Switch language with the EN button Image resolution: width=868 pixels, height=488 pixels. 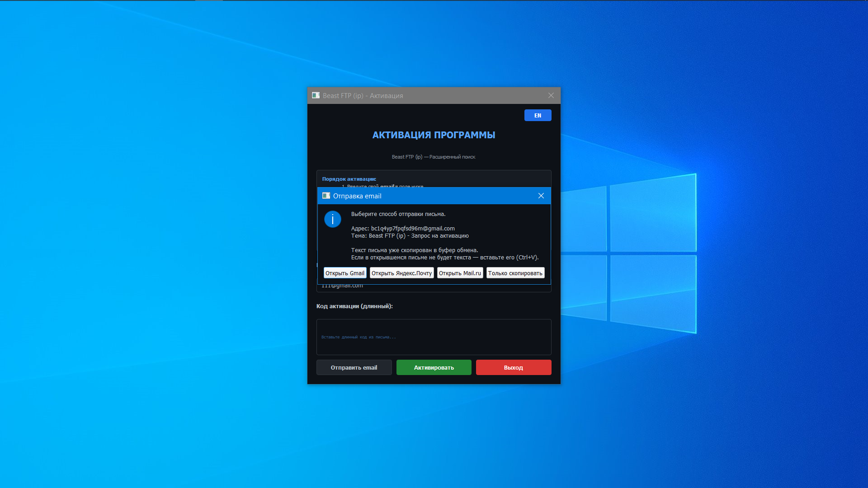538,115
